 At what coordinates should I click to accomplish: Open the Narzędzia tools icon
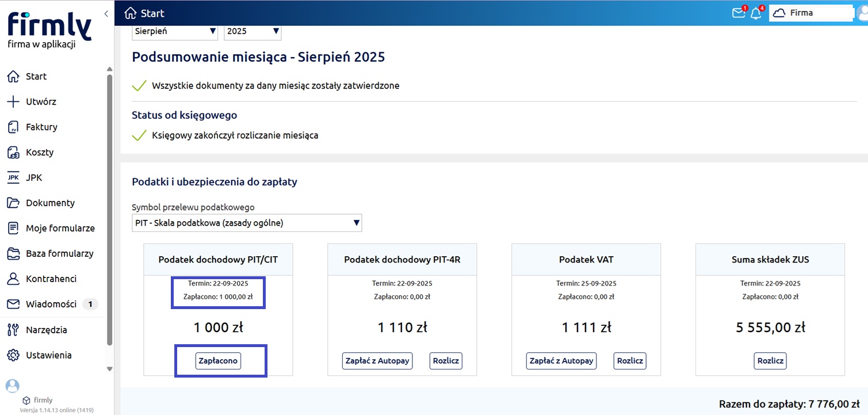(x=13, y=330)
